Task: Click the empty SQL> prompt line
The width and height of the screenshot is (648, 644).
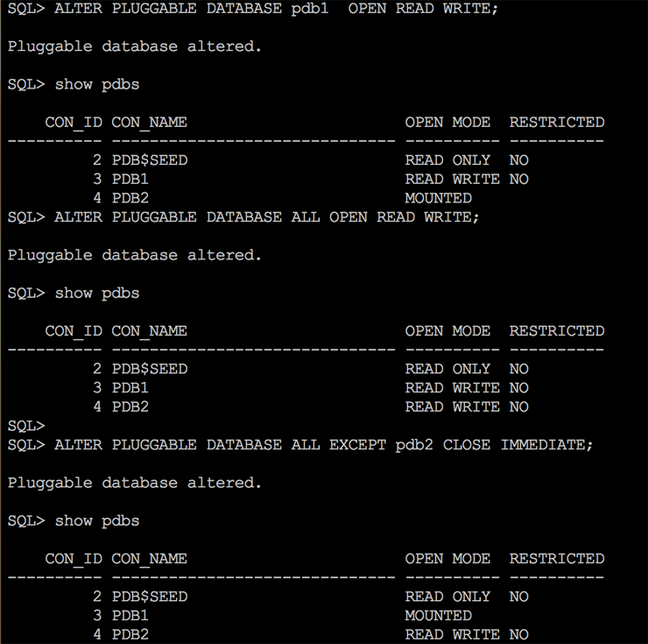Action: 25,426
